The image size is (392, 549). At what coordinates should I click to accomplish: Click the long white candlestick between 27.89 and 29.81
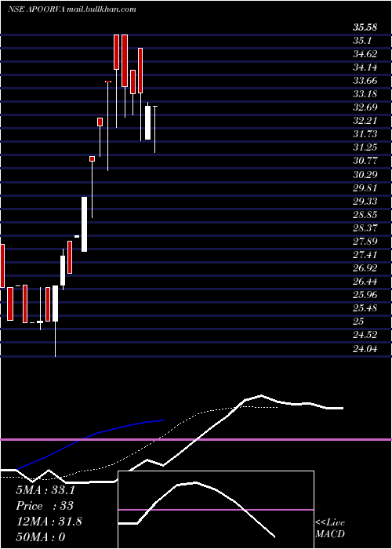pos(85,224)
